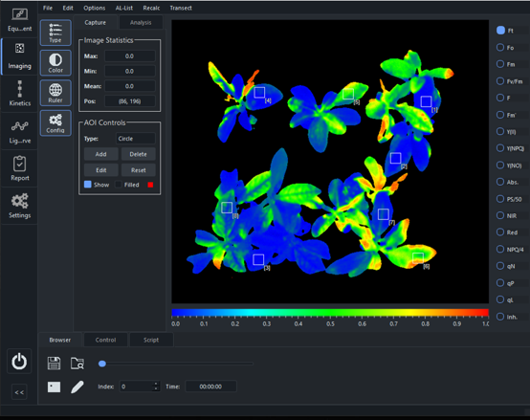The height and width of the screenshot is (420, 530).
Task: Select the Inh. parameter radio button
Action: 500,317
